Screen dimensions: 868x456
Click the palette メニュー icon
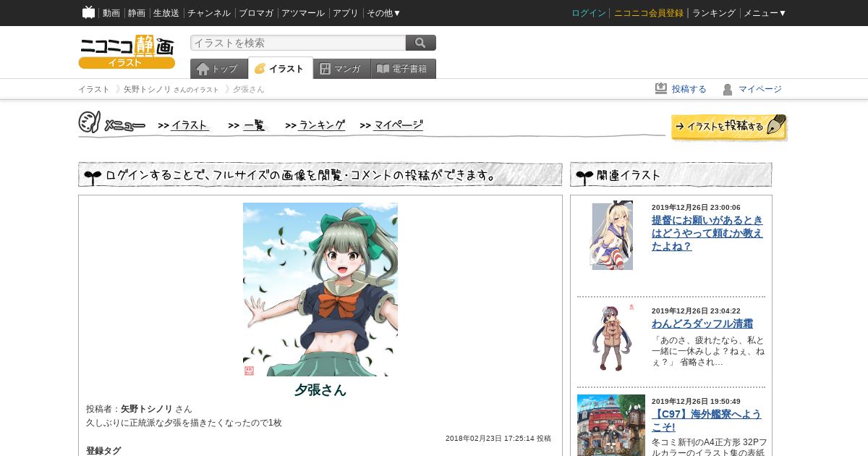tap(89, 122)
